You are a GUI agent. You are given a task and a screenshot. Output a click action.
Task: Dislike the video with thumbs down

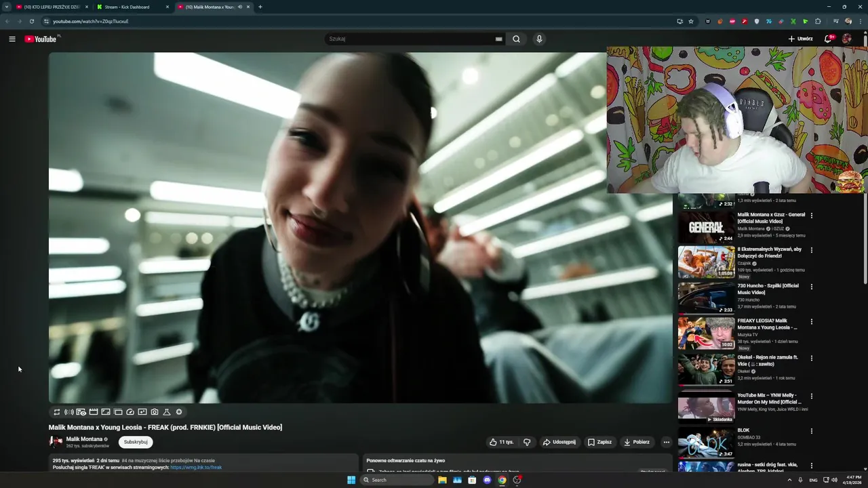click(527, 442)
